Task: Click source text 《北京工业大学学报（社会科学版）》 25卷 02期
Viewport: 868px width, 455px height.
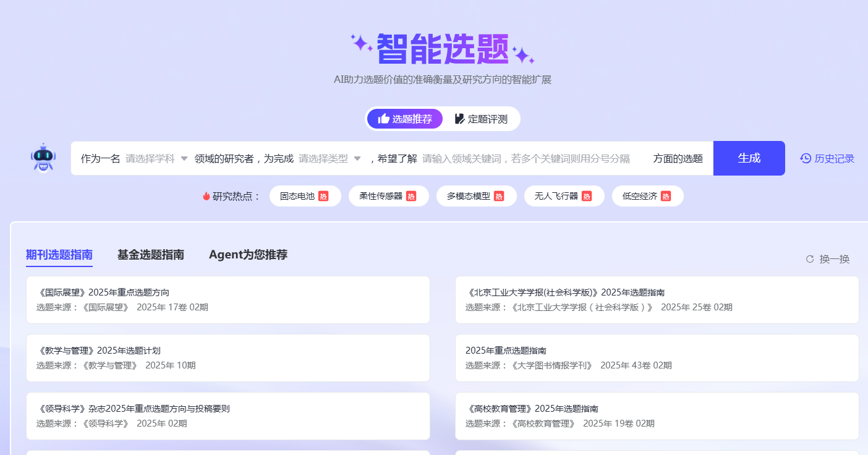Action: (599, 307)
